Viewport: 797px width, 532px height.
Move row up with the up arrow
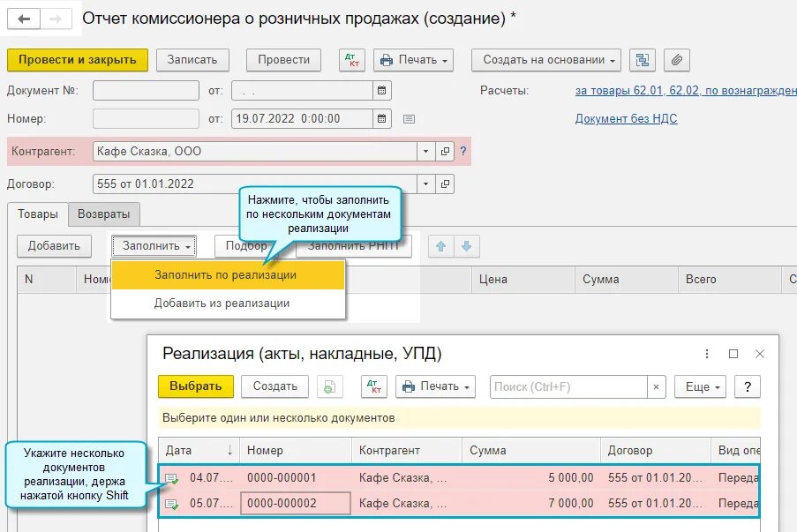440,246
